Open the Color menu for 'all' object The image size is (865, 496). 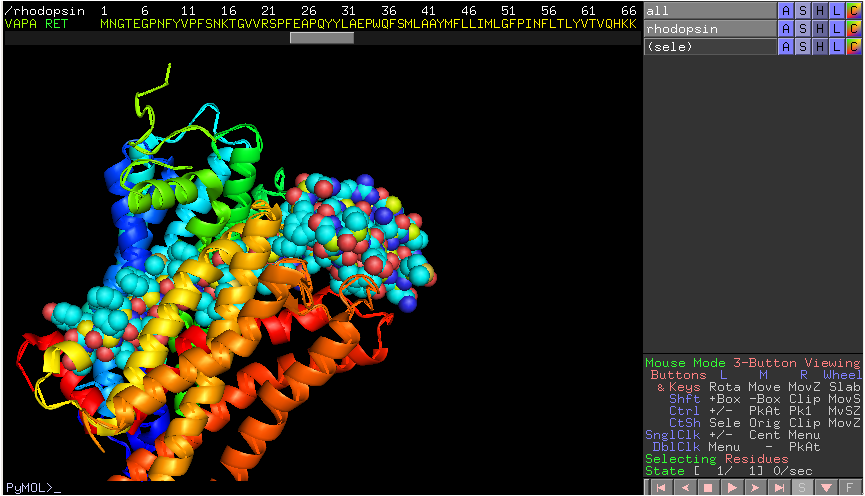(853, 10)
